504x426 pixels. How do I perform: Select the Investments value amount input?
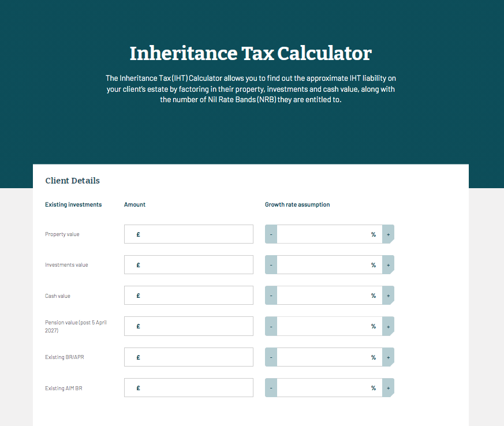click(x=193, y=265)
